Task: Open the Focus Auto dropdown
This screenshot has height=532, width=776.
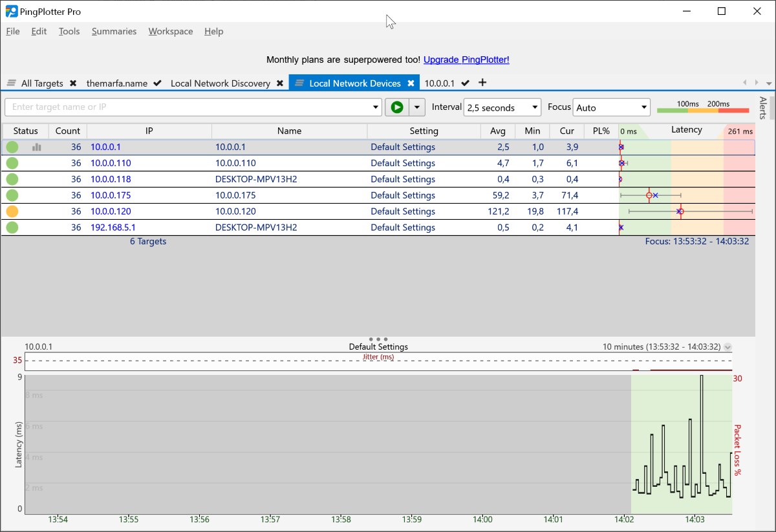Action: click(x=612, y=107)
